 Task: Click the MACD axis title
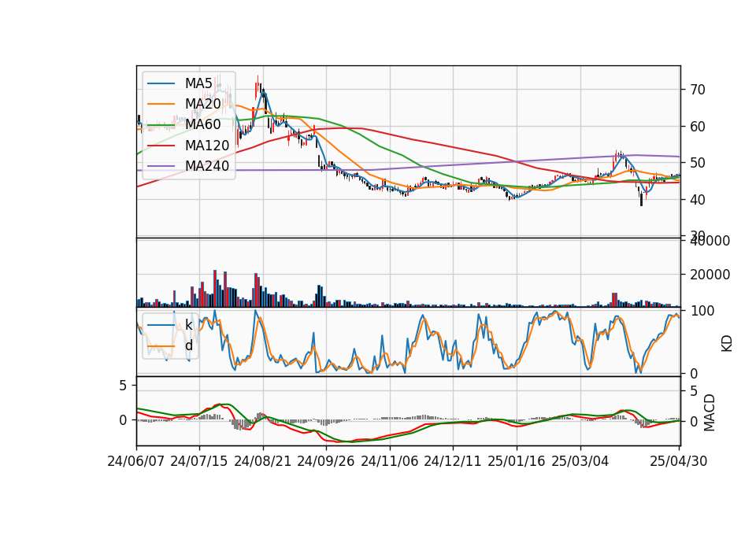[x=710, y=412]
